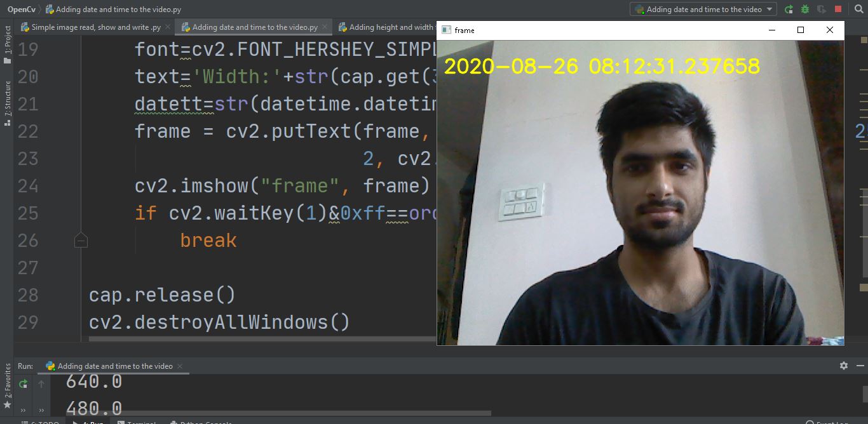Click 'cv2.destroyAllWindows()' code line
The height and width of the screenshot is (424, 868).
coord(219,322)
